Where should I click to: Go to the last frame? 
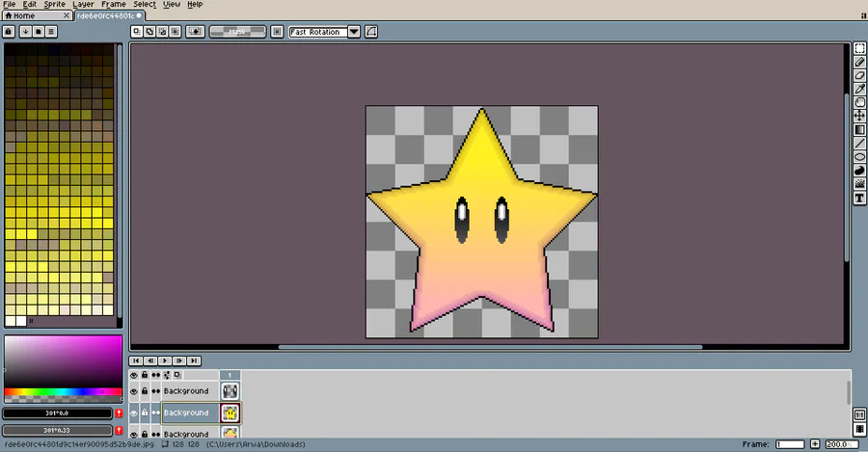(x=194, y=360)
